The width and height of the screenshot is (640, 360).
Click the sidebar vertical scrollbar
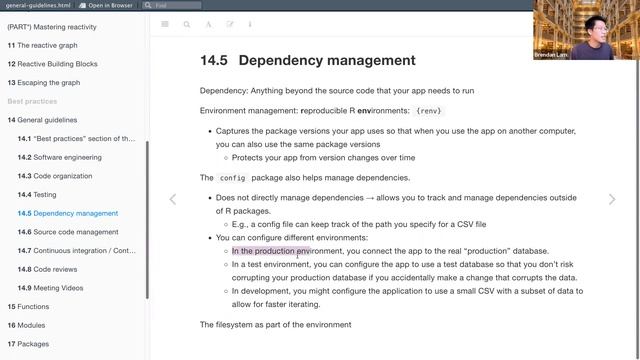(x=147, y=220)
